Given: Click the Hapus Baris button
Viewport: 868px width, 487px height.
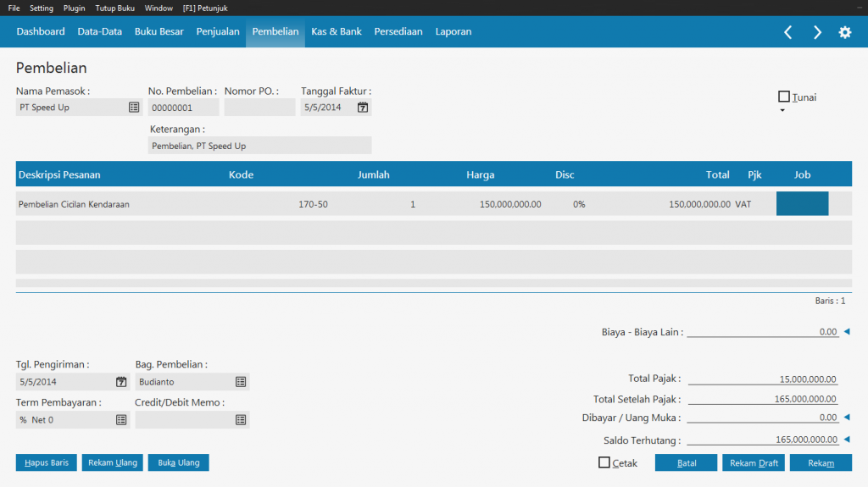Looking at the screenshot, I should (x=47, y=462).
